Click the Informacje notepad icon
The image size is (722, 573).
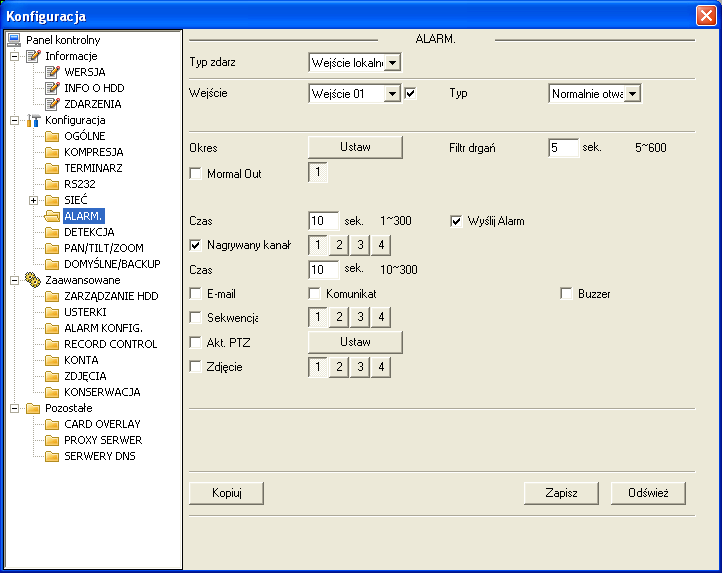33,56
